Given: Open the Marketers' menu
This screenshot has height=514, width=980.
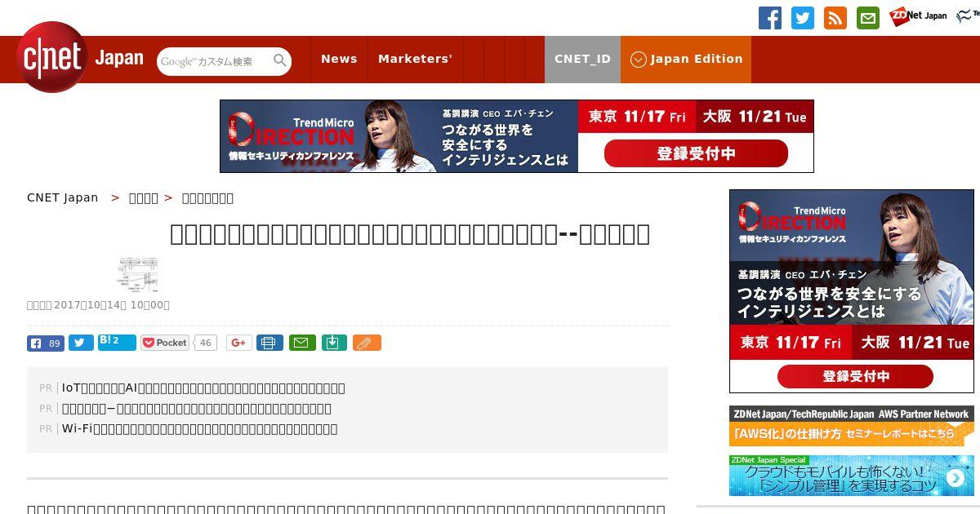Looking at the screenshot, I should [x=415, y=59].
